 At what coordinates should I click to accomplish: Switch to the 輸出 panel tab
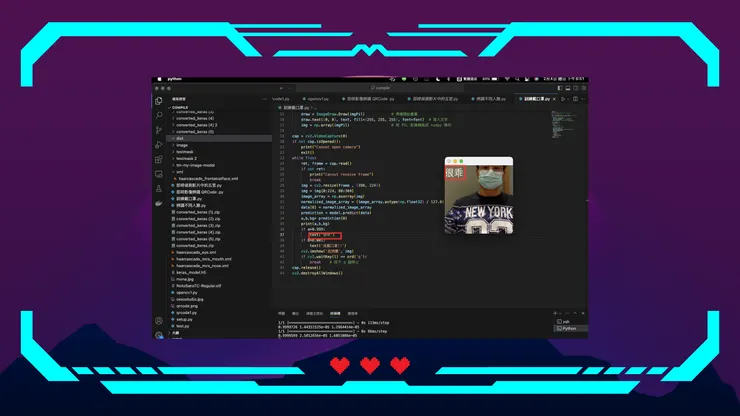tap(295, 314)
